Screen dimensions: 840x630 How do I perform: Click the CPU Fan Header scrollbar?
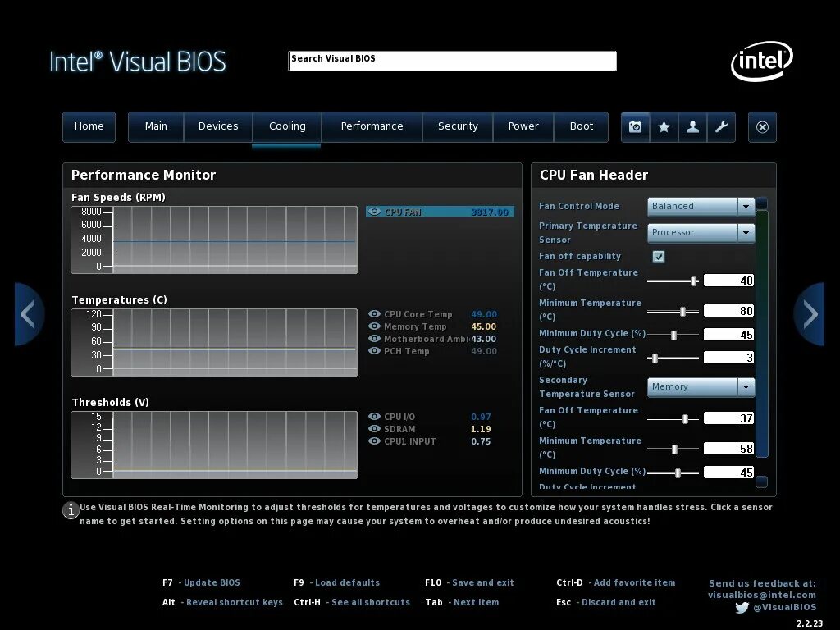pyautogui.click(x=762, y=333)
